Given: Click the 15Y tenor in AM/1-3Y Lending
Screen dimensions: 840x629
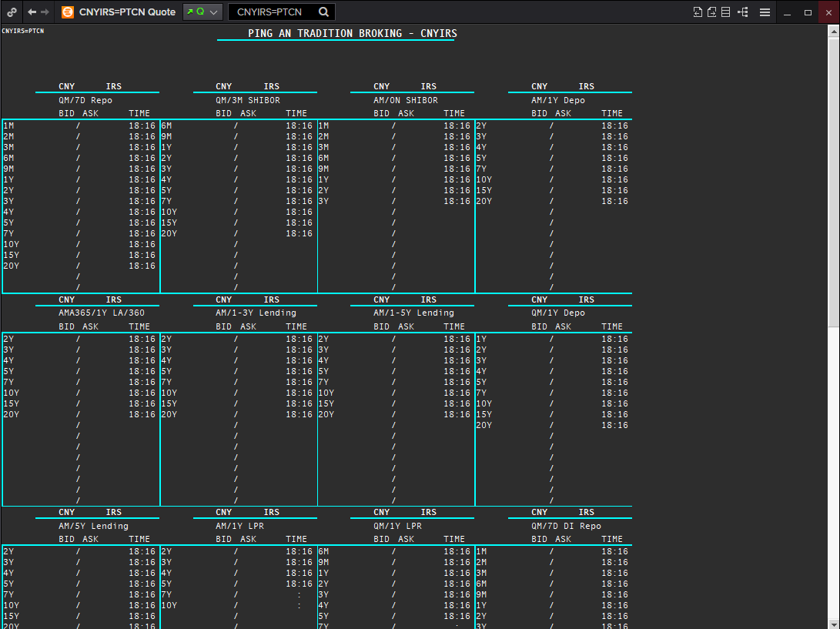Looking at the screenshot, I should 169,403.
